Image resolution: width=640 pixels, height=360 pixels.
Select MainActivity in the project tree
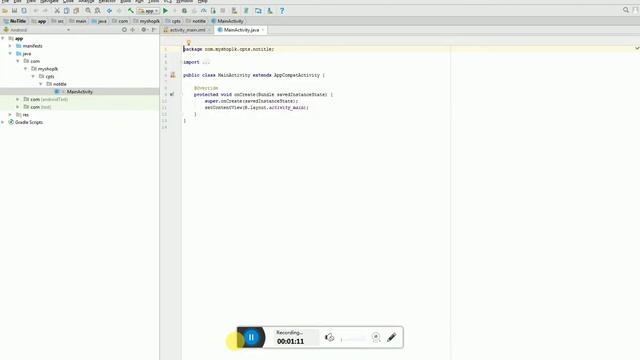tap(80, 92)
